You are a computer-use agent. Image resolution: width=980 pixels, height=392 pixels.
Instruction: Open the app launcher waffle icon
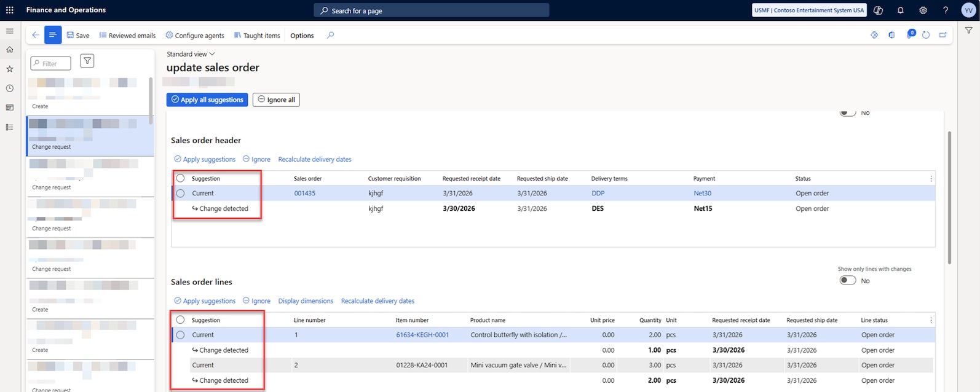10,10
